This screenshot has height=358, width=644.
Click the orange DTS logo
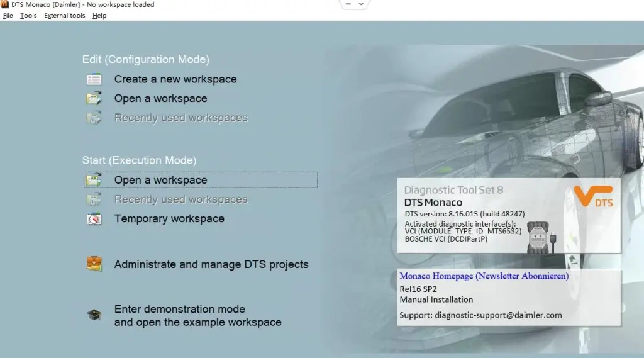594,196
